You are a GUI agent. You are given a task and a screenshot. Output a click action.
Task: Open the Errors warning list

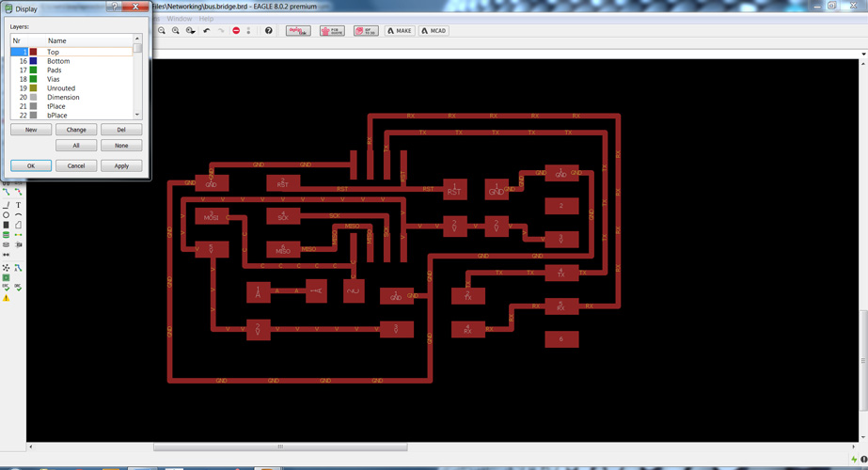[6, 298]
